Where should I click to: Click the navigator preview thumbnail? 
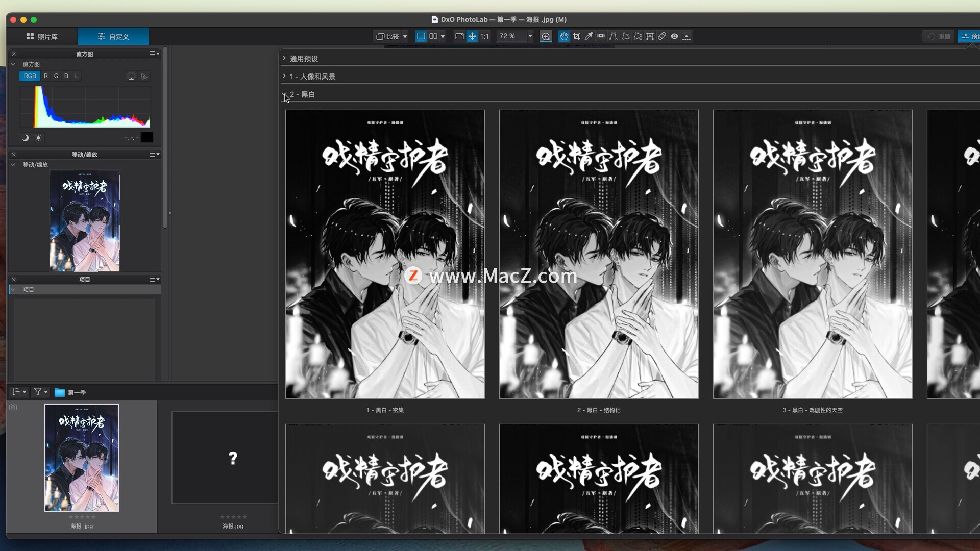point(85,221)
